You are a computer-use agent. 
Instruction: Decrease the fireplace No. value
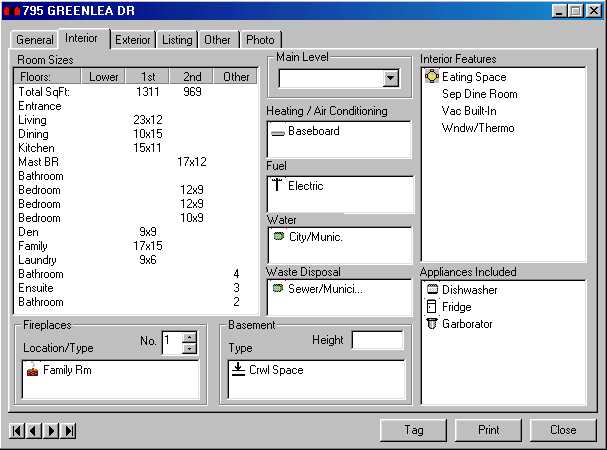click(x=190, y=348)
